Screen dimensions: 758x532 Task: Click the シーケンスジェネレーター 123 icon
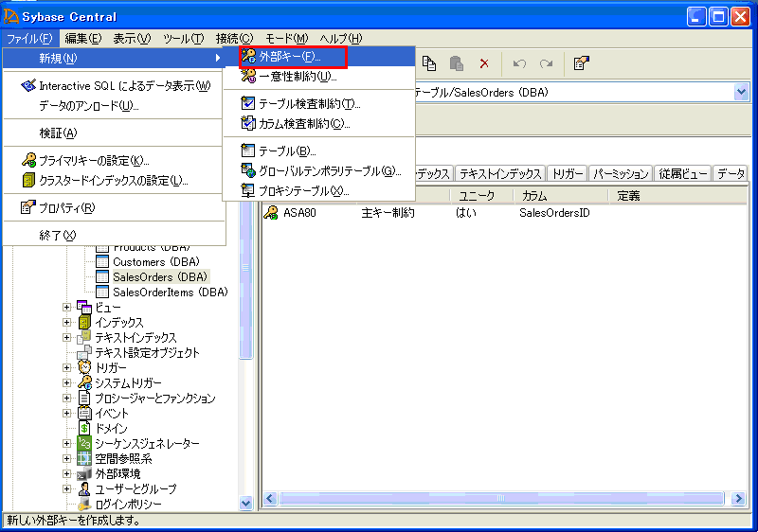tap(84, 444)
